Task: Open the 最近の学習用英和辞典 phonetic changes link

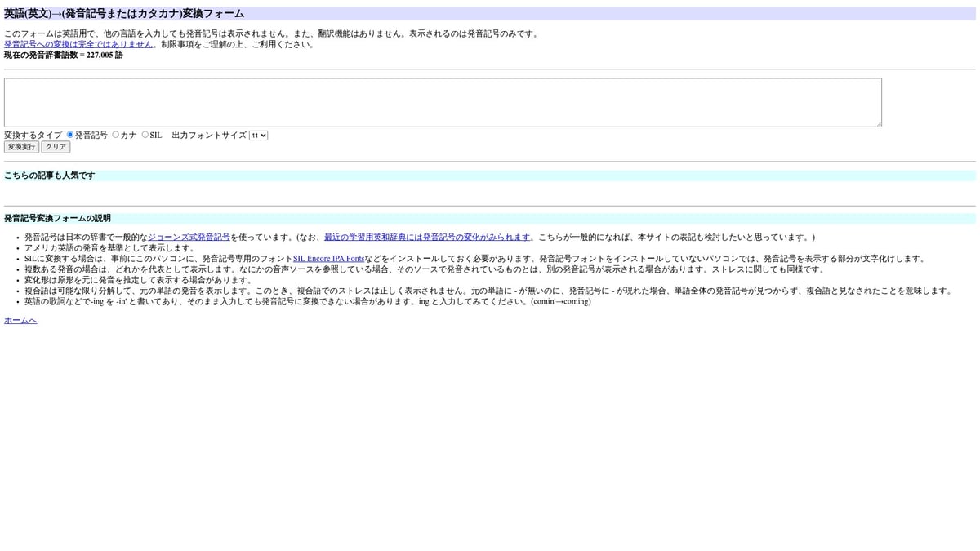Action: [x=426, y=238]
